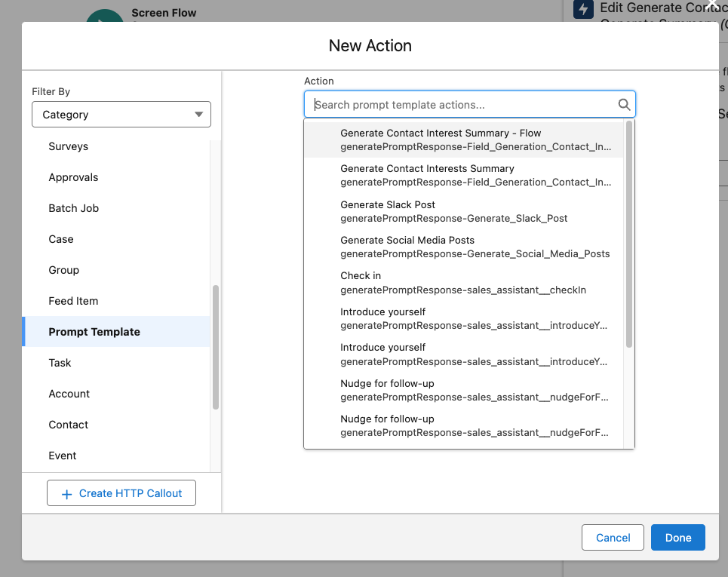Viewport: 728px width, 577px height.
Task: Choose Generate Slack Post action
Action: tap(463, 211)
